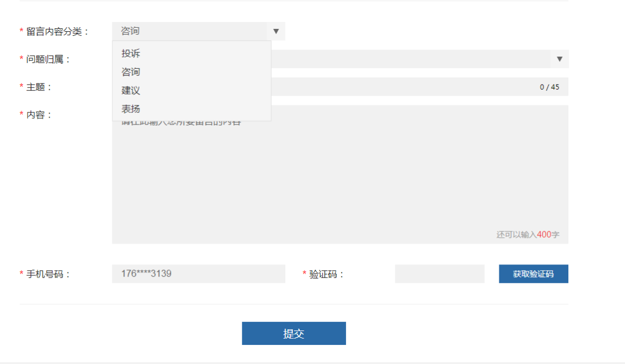Click inside the 内容 message textarea
This screenshot has width=625, height=364.
[x=340, y=179]
